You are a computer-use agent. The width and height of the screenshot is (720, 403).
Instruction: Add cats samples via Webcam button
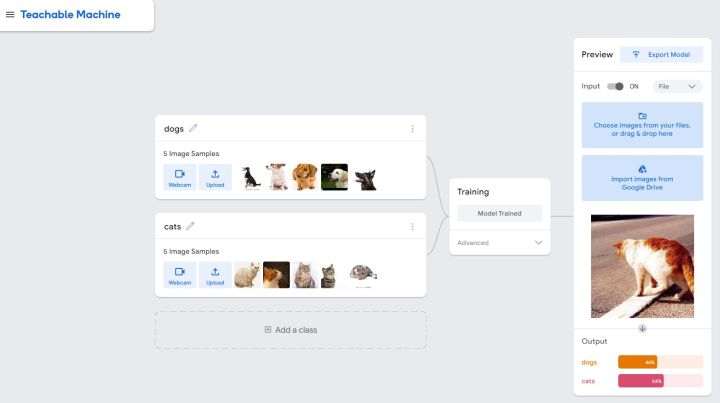[180, 275]
